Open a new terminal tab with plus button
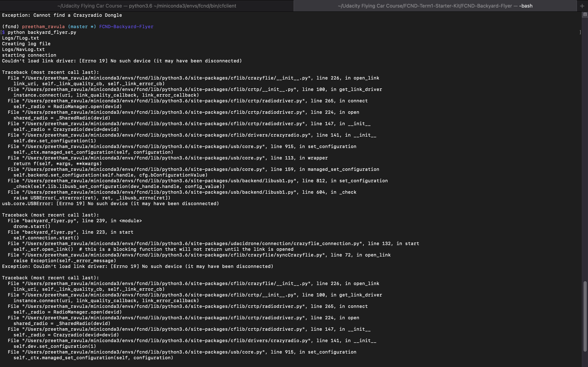This screenshot has width=588, height=367. pyautogui.click(x=582, y=6)
